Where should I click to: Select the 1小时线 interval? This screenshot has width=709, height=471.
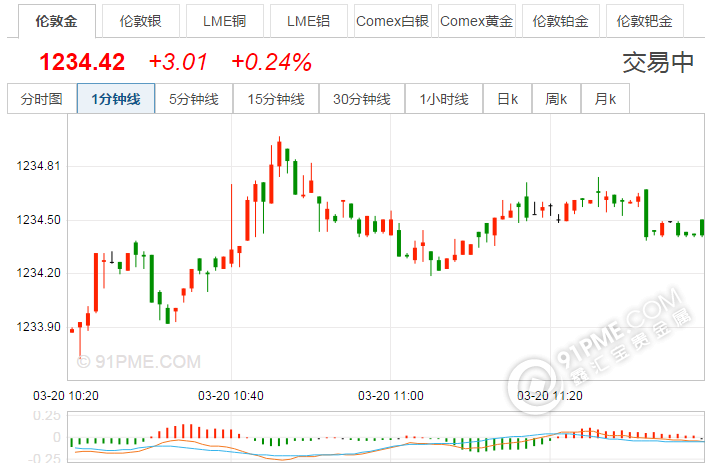[x=444, y=99]
